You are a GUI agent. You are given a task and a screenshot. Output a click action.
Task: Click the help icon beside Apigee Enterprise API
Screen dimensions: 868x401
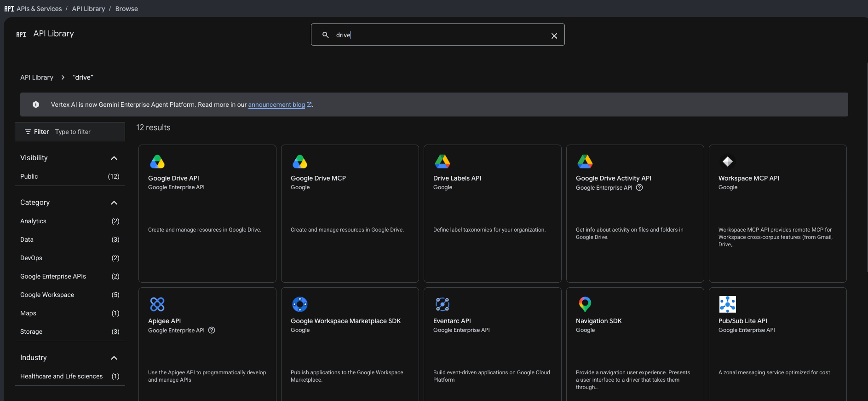coord(212,330)
